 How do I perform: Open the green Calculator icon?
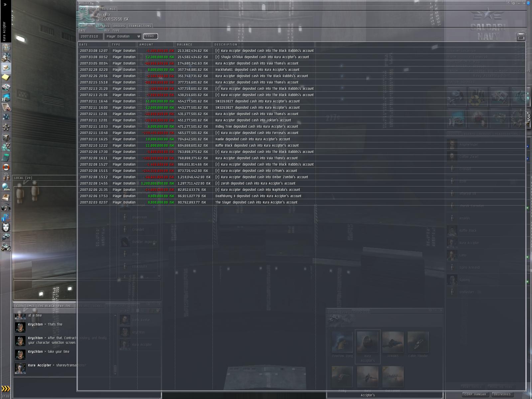tap(6, 157)
